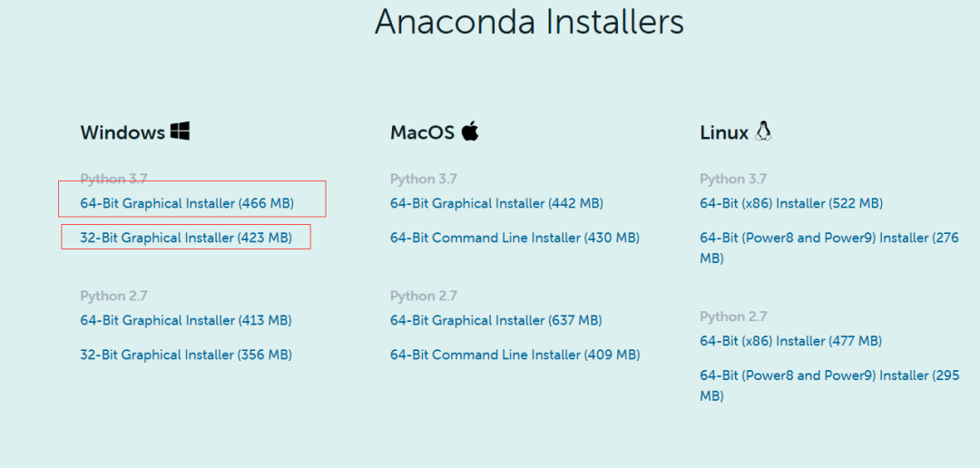
Task: Click the Python 3.7 label under MacOS
Action: click(x=424, y=180)
